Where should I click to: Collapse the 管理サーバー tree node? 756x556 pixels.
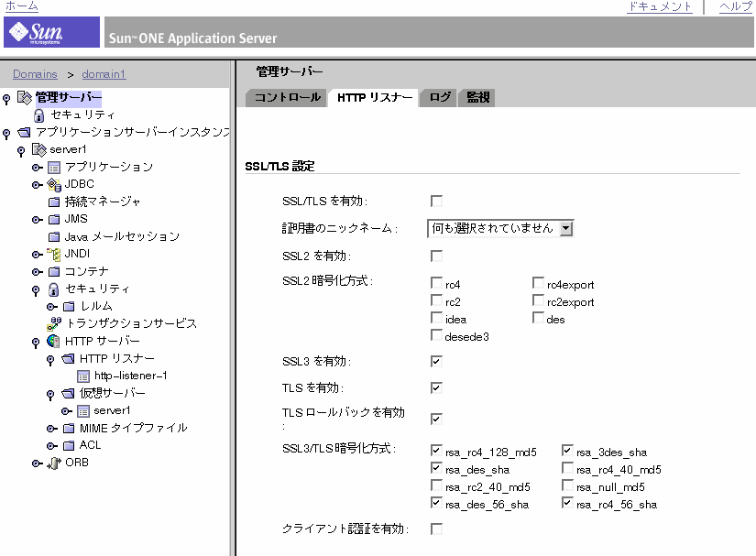pyautogui.click(x=6, y=99)
